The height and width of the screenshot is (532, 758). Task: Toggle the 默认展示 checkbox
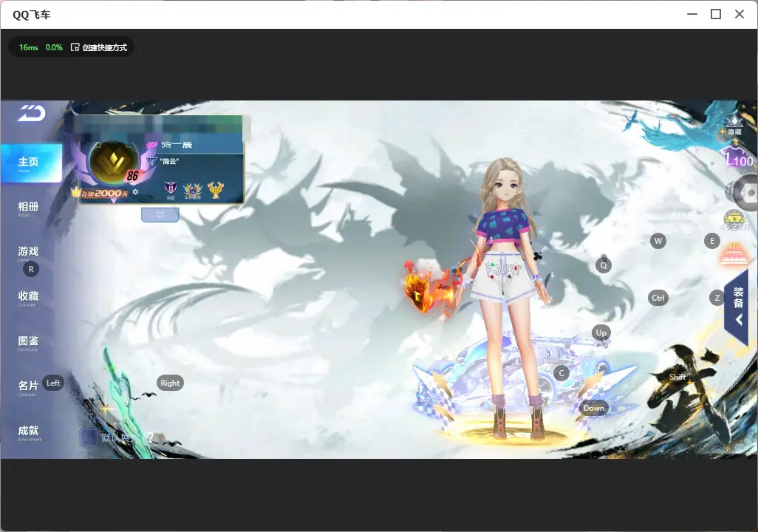point(88,437)
